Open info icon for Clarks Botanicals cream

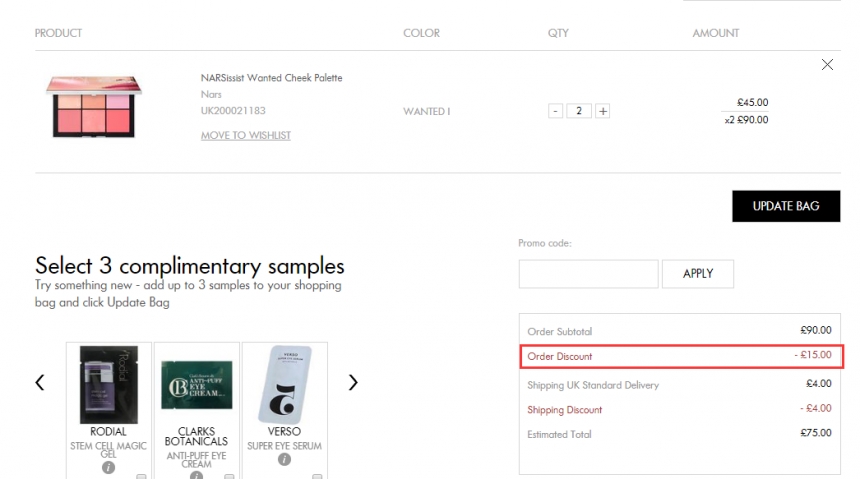pyautogui.click(x=196, y=475)
